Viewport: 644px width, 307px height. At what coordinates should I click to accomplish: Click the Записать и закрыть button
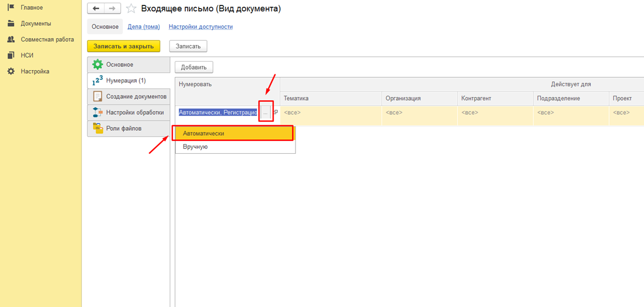pos(123,47)
